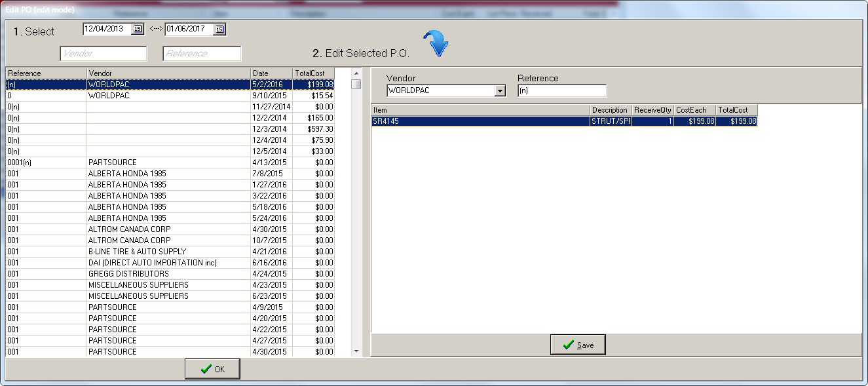Click the OK button
This screenshot has width=868, height=386.
[x=212, y=369]
